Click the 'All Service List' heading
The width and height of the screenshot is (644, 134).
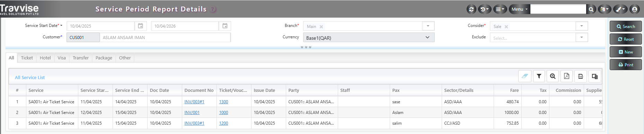tap(30, 77)
